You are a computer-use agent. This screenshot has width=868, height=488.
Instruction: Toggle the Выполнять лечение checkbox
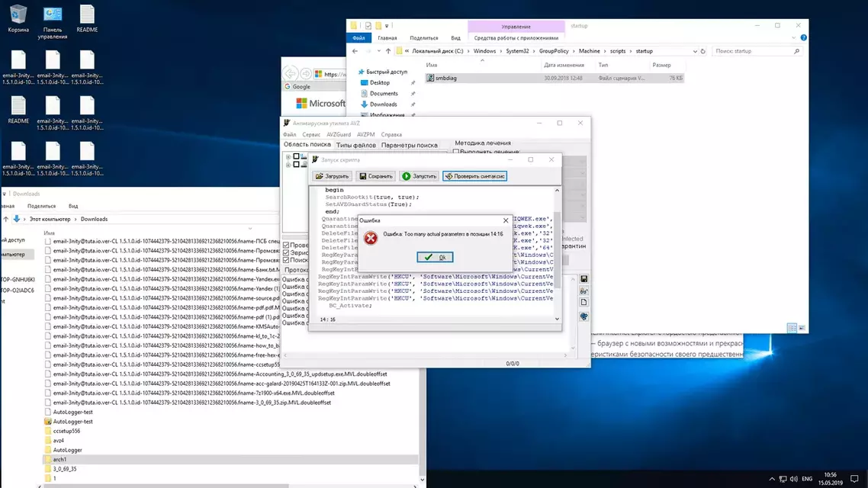pyautogui.click(x=456, y=152)
